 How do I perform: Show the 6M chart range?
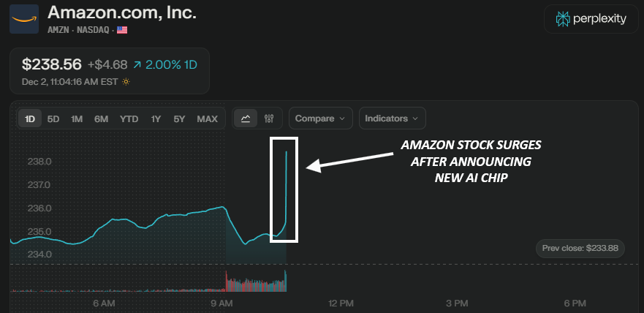pyautogui.click(x=101, y=118)
